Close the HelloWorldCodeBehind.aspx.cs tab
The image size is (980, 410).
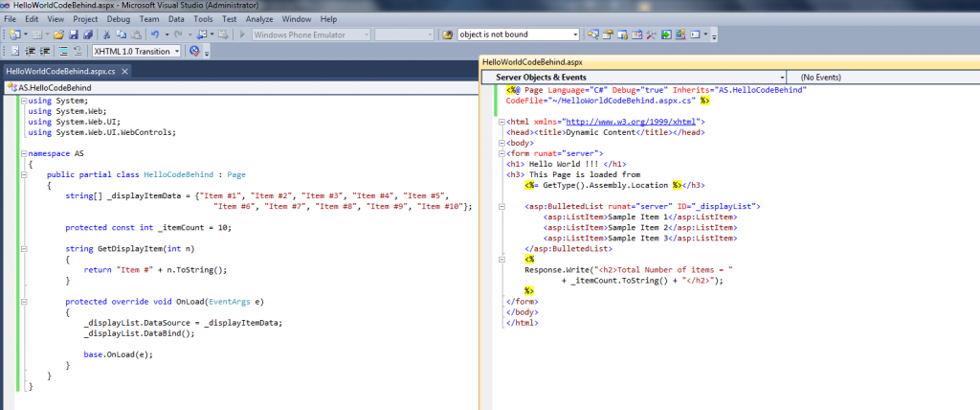125,71
